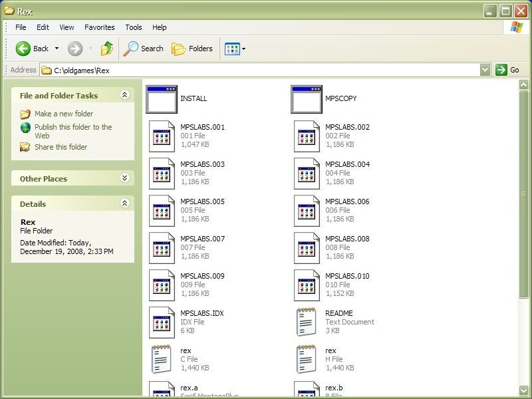This screenshot has width=532, height=399.
Task: Click Make a new folder link
Action: (x=64, y=114)
